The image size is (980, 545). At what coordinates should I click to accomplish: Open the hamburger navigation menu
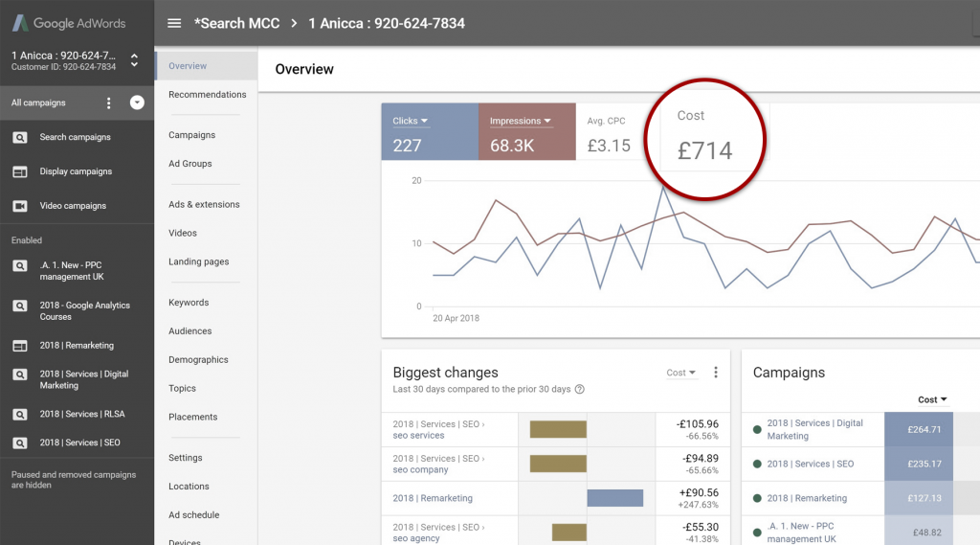point(174,23)
